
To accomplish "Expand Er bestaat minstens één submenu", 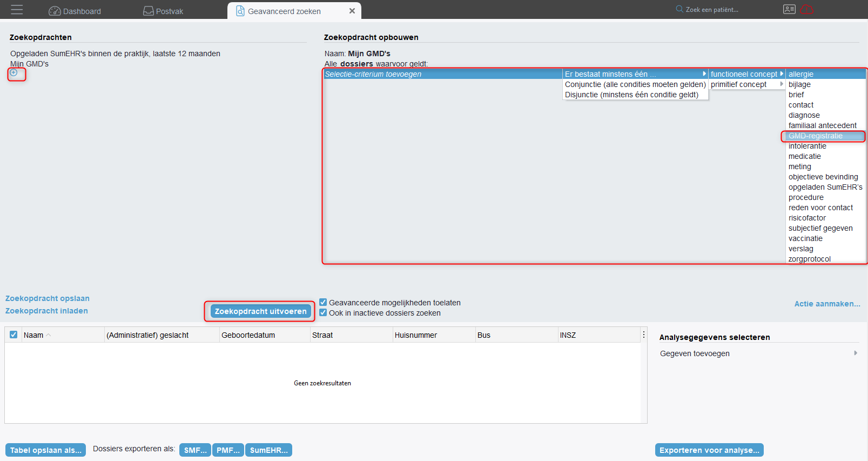I will pyautogui.click(x=635, y=74).
